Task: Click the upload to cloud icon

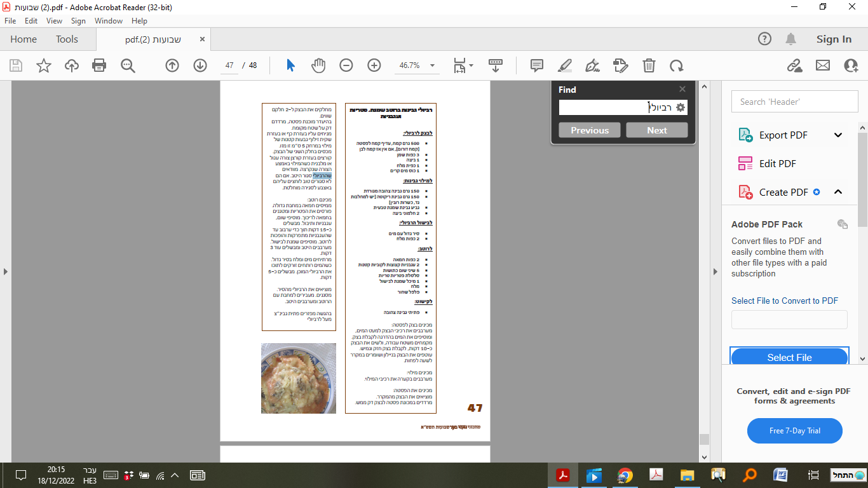Action: point(72,65)
